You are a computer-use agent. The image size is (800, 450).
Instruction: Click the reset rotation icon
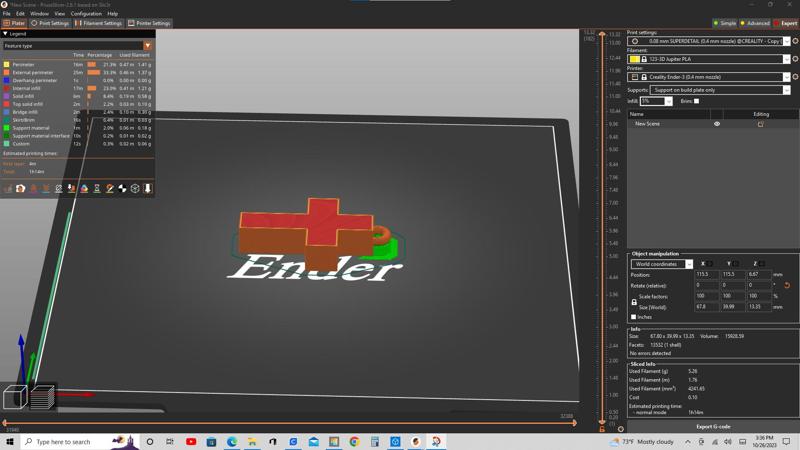(787, 285)
